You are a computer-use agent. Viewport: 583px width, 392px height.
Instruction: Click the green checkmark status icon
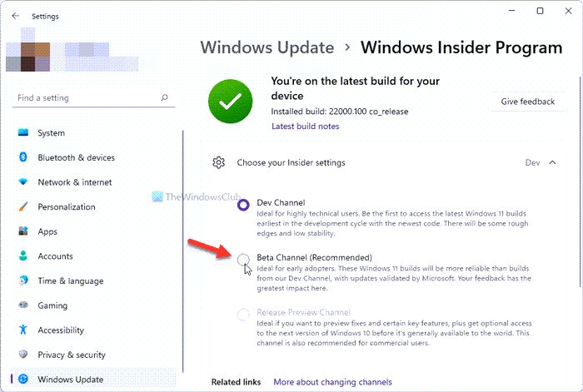coord(230,101)
